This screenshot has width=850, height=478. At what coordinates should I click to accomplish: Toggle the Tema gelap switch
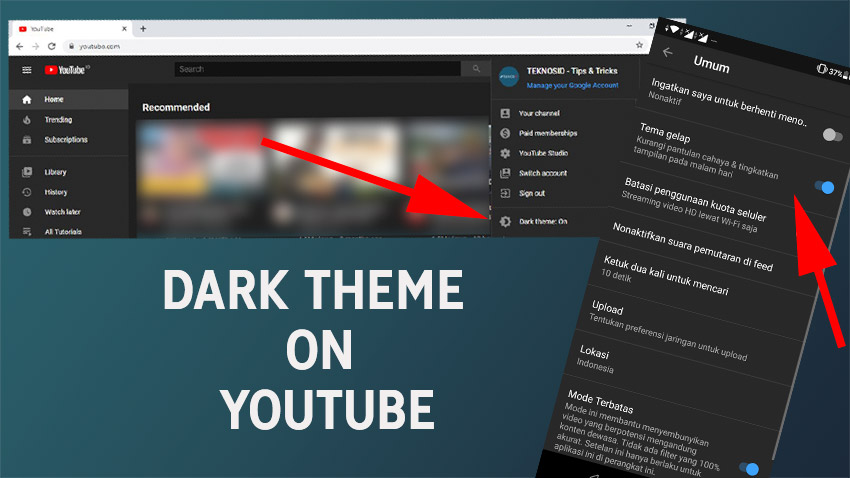(825, 187)
